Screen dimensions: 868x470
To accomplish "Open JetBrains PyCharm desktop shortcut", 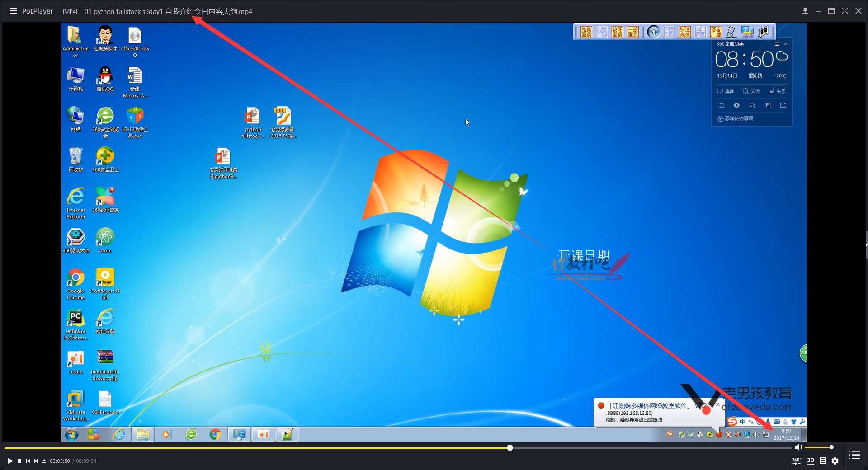I will coord(75,324).
